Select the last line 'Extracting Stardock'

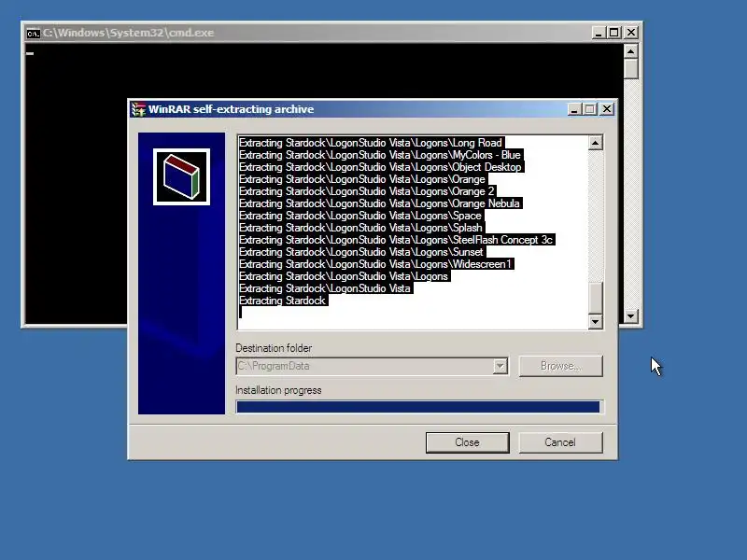283,301
